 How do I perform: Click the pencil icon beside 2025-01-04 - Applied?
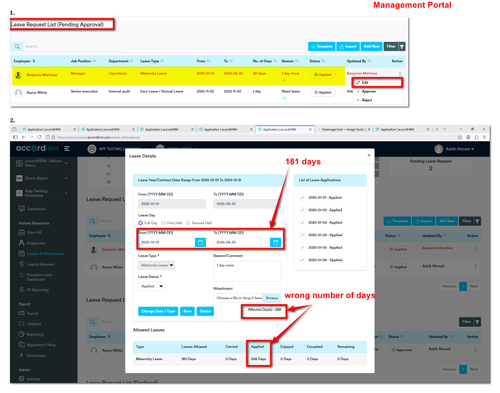pyautogui.click(x=302, y=235)
